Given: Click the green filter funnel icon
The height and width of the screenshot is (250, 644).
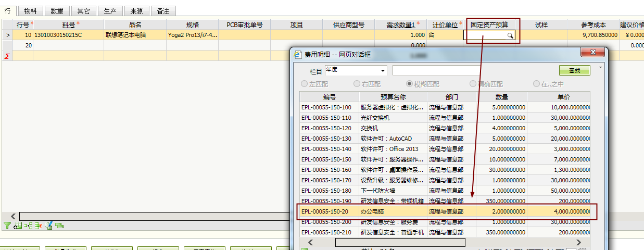Looking at the screenshot, I should (7, 226).
